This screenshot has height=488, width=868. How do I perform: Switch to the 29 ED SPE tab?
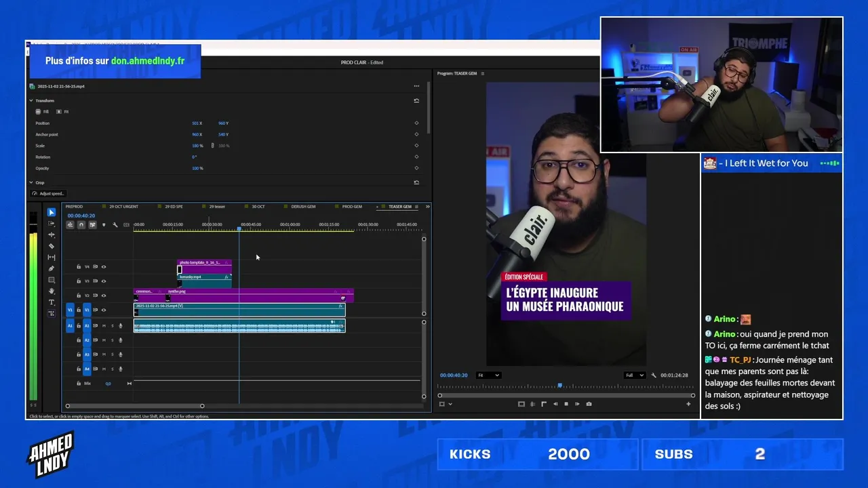(x=174, y=206)
